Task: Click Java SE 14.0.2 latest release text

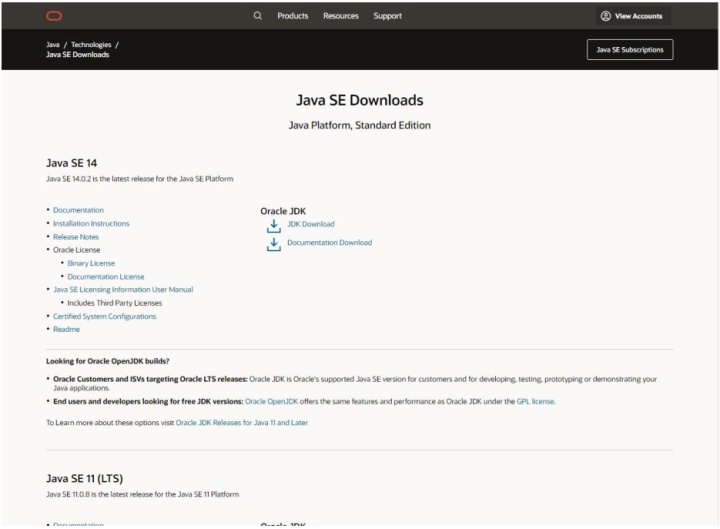Action: pyautogui.click(x=140, y=179)
